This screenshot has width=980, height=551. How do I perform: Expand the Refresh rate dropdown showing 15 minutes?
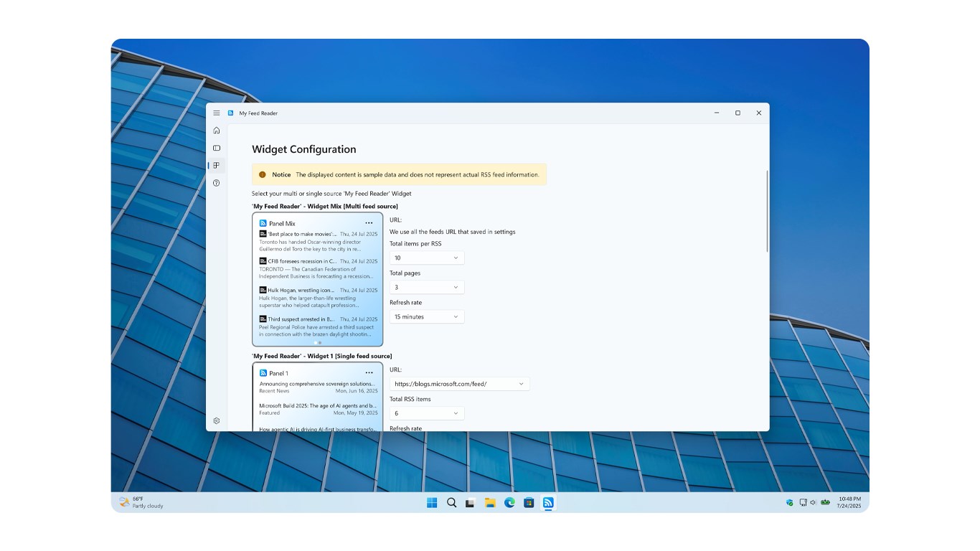(x=427, y=316)
